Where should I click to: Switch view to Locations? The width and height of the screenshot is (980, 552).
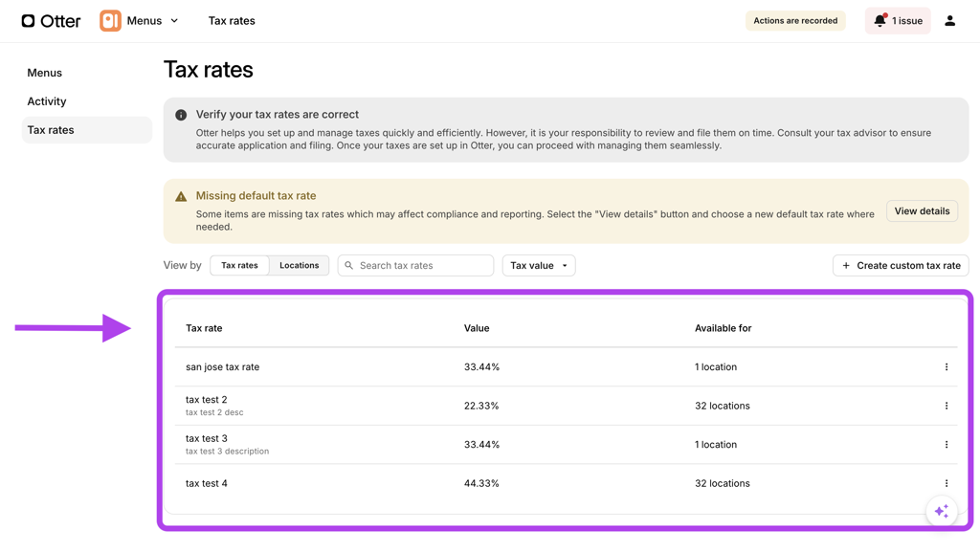click(x=299, y=266)
